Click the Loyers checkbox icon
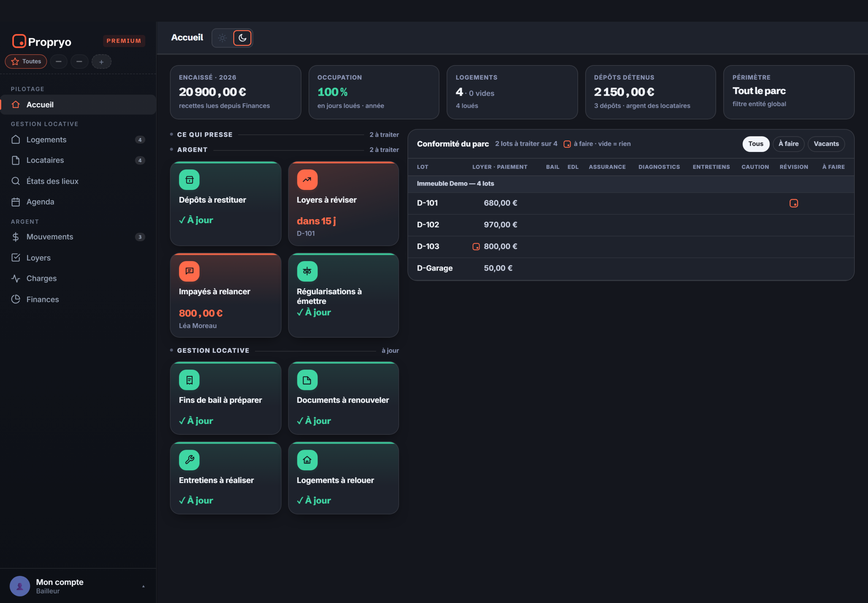868x603 pixels. (16, 258)
